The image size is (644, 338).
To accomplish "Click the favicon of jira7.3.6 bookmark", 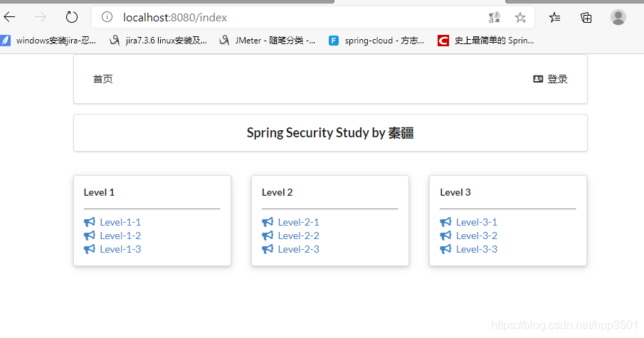I will click(x=115, y=41).
